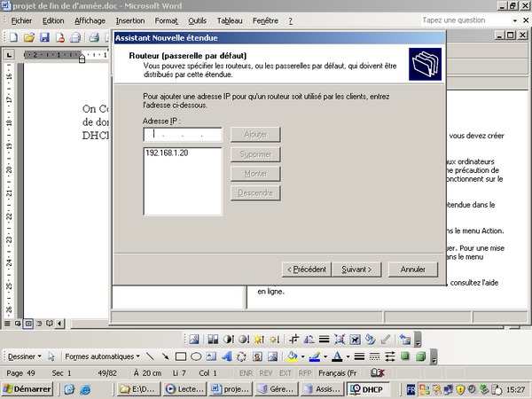
Task: Click the New blank document icon
Action: [x=13, y=37]
